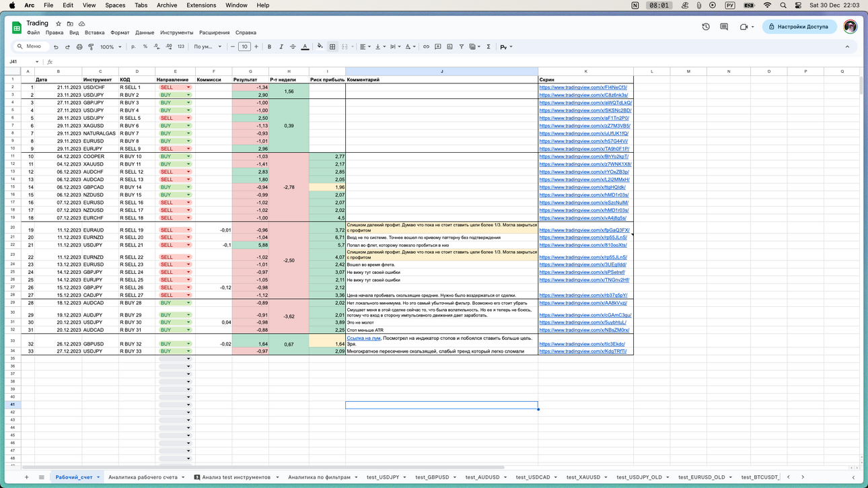Viewport: 868px width, 488px height.
Task: Toggle bold formatting
Action: 269,47
